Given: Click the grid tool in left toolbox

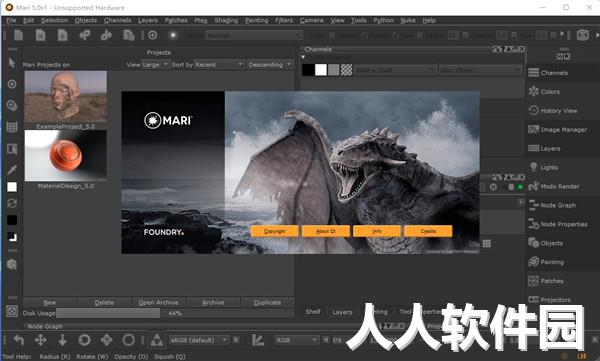Looking at the screenshot, I should pyautogui.click(x=12, y=127).
